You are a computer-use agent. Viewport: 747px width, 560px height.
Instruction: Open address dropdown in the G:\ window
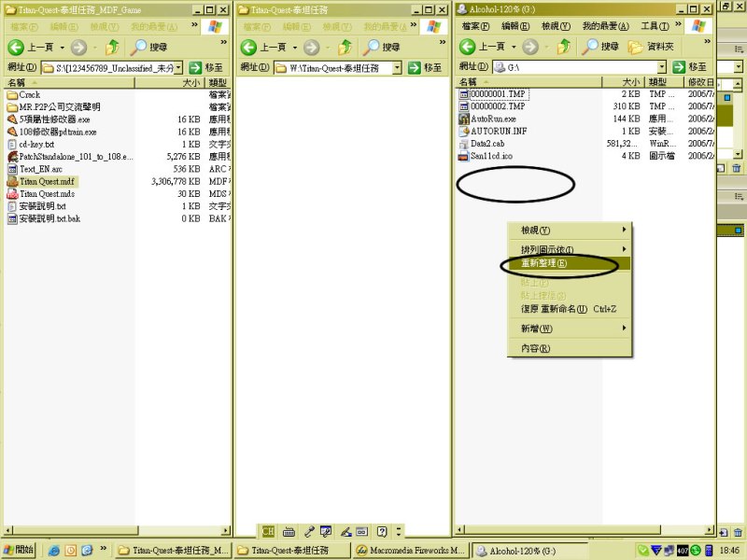[x=662, y=67]
